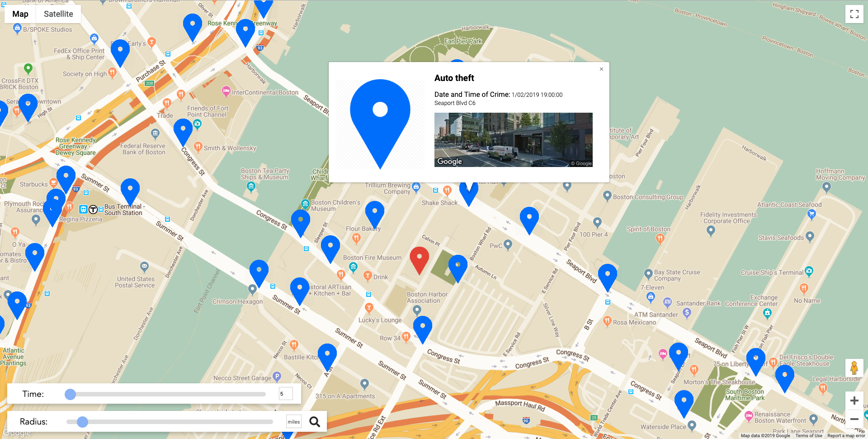The image size is (868, 439).
Task: Run the radius search magnifier
Action: [x=315, y=422]
